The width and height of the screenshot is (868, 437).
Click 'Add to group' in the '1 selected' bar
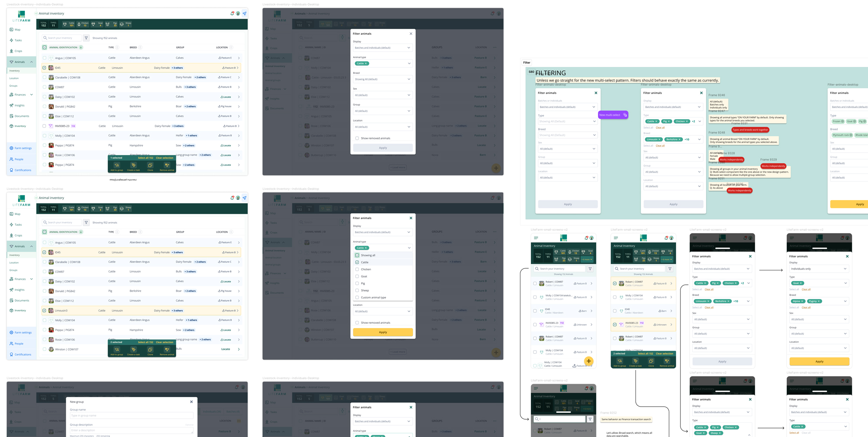click(117, 167)
